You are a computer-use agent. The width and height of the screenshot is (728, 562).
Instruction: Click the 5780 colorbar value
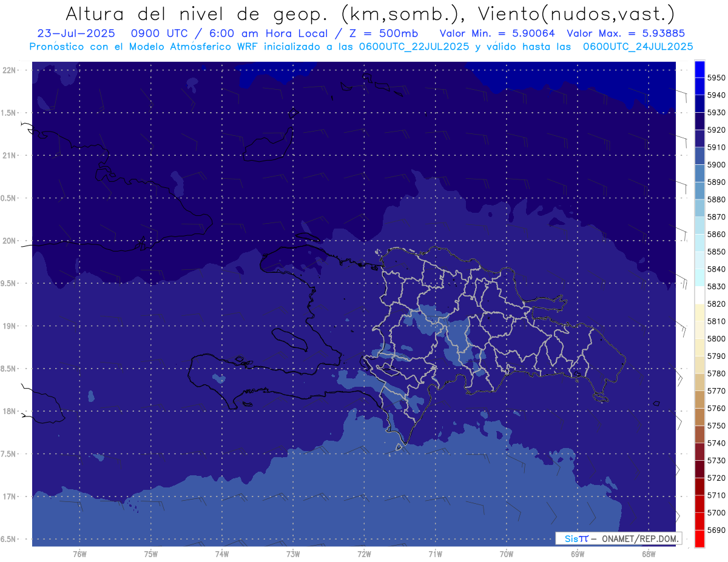[x=716, y=373]
